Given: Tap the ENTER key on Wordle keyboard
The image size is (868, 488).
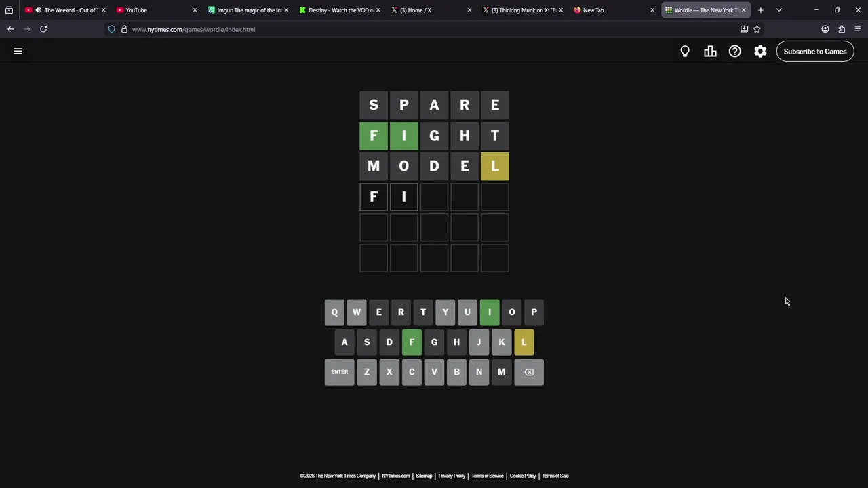Looking at the screenshot, I should pos(340,372).
